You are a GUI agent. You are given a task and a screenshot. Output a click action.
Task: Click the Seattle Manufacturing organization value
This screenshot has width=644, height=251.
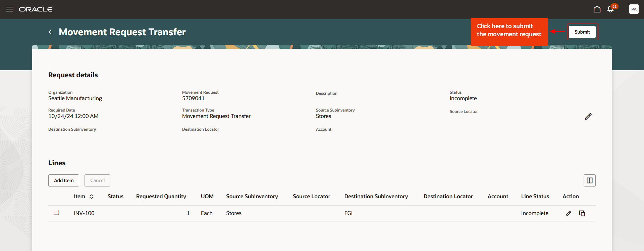75,98
